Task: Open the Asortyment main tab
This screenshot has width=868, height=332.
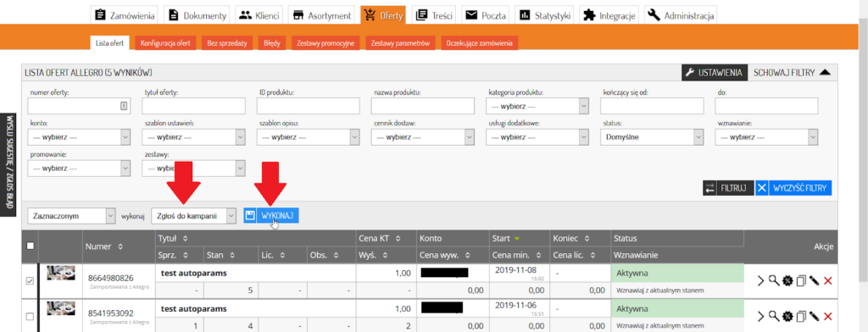Action: [x=321, y=15]
